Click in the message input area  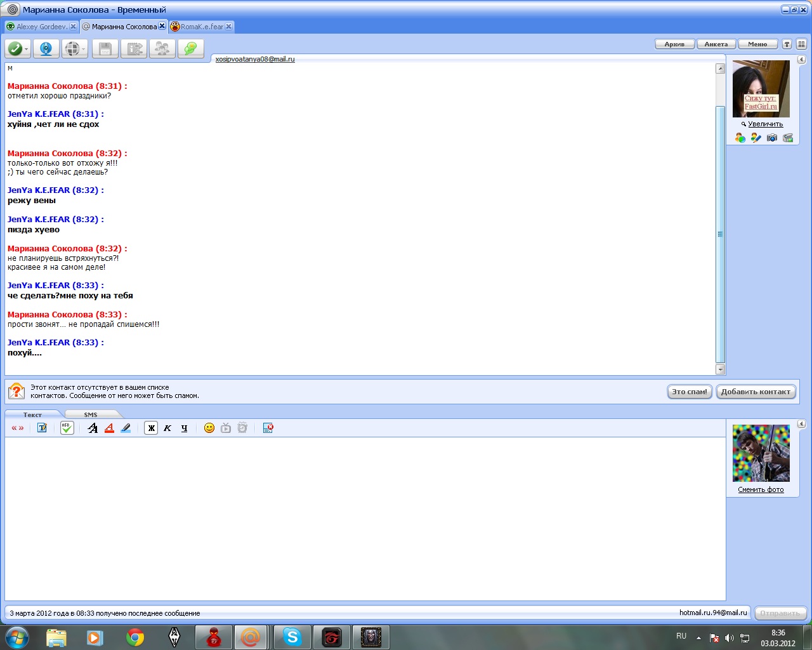(x=365, y=518)
